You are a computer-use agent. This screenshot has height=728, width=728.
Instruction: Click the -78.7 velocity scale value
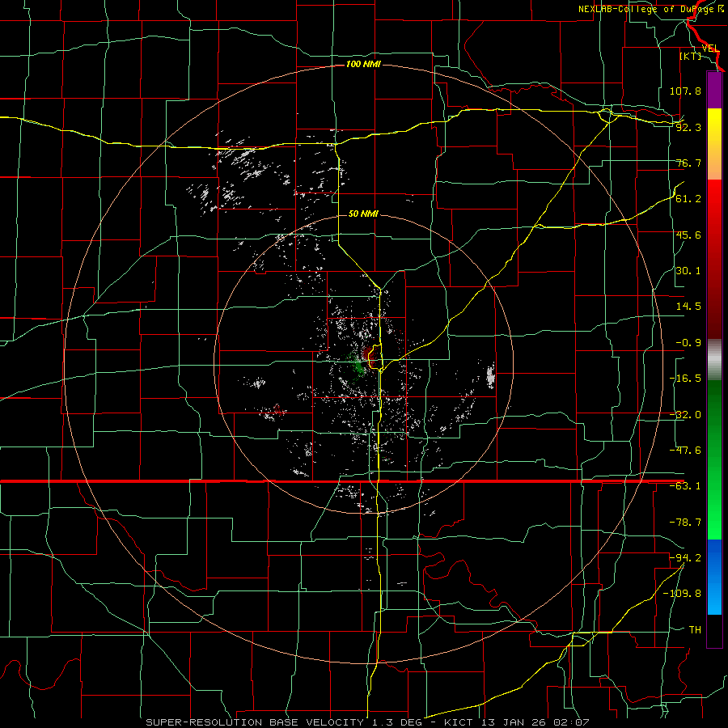685,523
